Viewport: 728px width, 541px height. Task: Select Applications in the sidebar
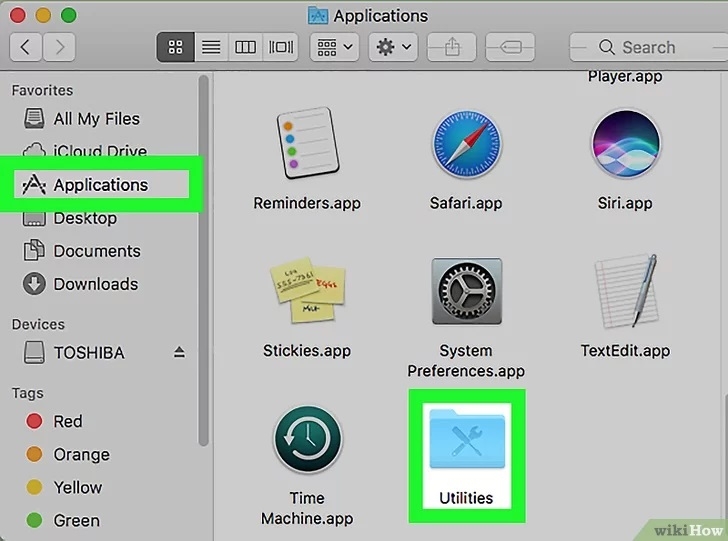click(101, 185)
